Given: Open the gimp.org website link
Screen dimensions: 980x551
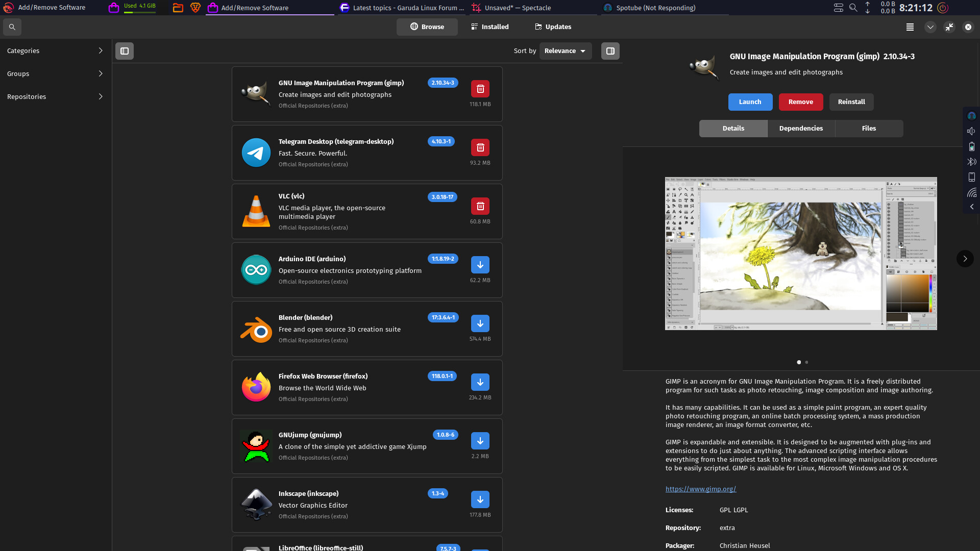Looking at the screenshot, I should 700,489.
